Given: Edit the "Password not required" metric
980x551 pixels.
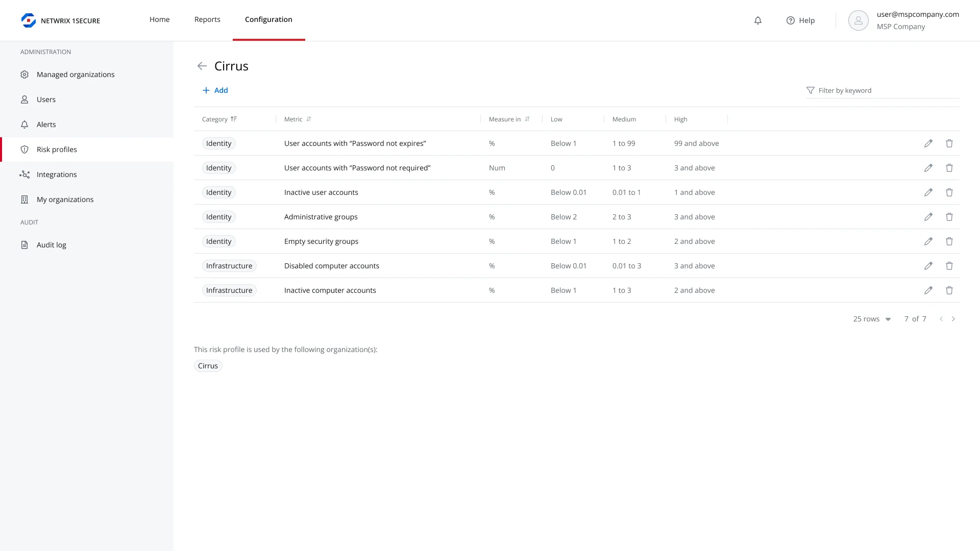Looking at the screenshot, I should (x=928, y=168).
